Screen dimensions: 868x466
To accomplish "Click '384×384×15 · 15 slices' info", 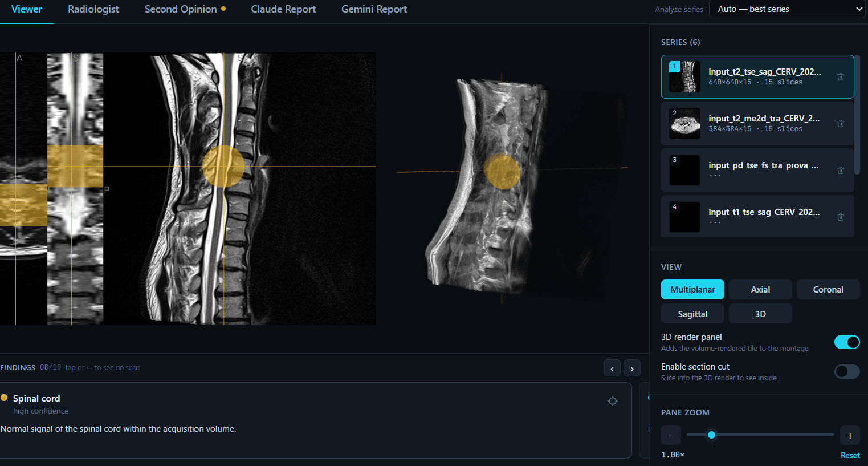I will [x=755, y=129].
